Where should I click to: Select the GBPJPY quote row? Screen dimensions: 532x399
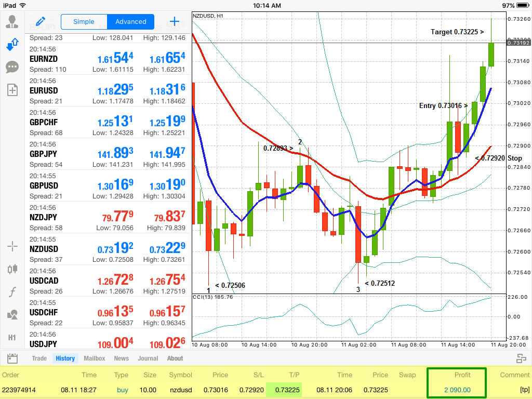[107, 154]
